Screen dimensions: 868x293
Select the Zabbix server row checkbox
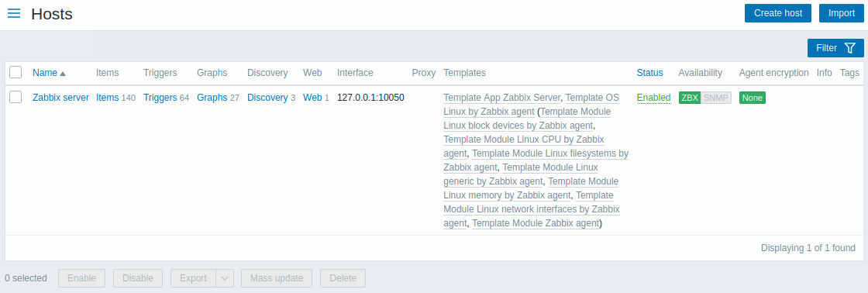pyautogui.click(x=15, y=97)
